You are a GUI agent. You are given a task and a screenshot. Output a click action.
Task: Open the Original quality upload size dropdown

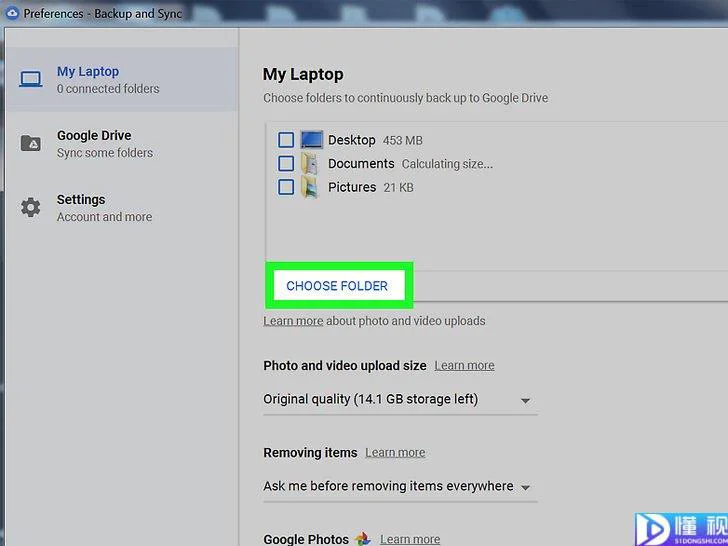coord(400,400)
